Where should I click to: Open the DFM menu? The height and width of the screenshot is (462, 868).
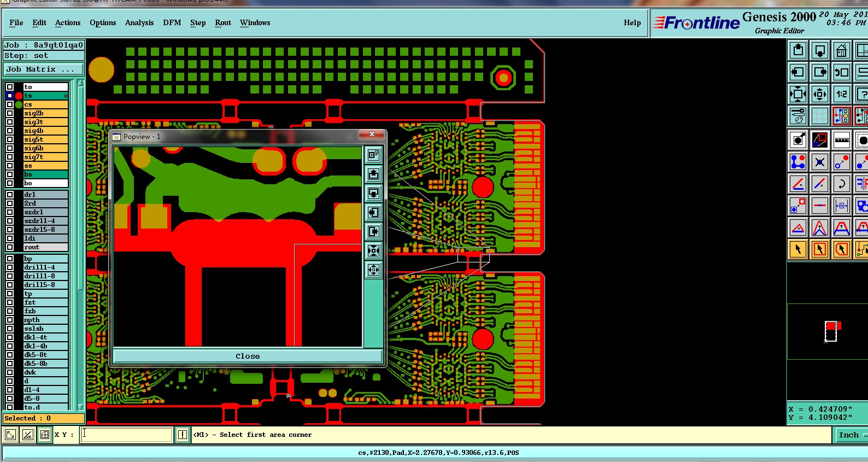pos(172,22)
